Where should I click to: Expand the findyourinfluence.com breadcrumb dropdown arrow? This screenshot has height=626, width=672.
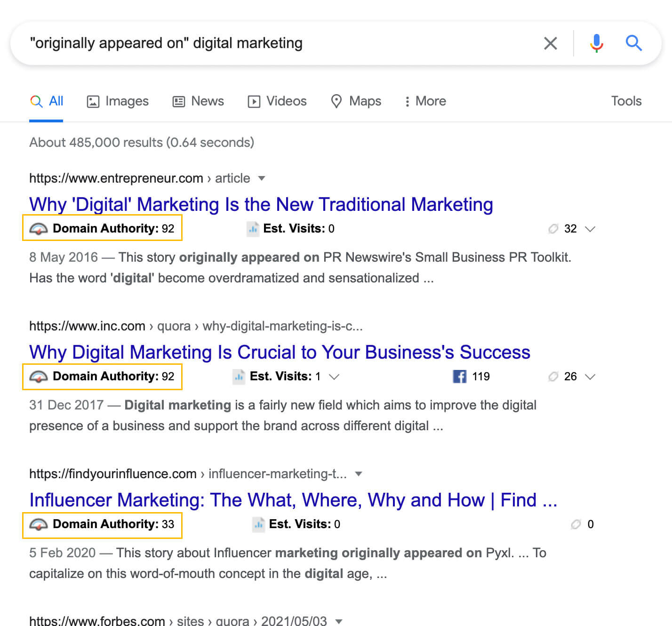359,474
